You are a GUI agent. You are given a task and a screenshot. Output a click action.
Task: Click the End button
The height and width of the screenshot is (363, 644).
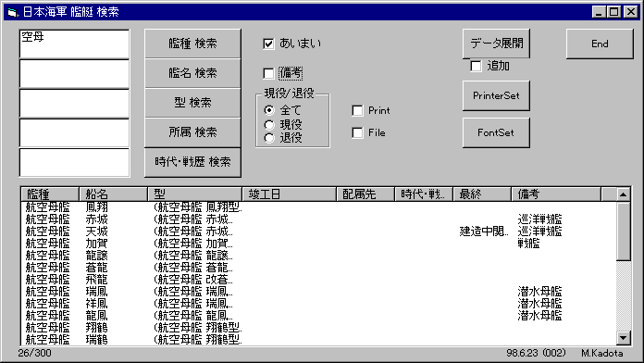600,44
